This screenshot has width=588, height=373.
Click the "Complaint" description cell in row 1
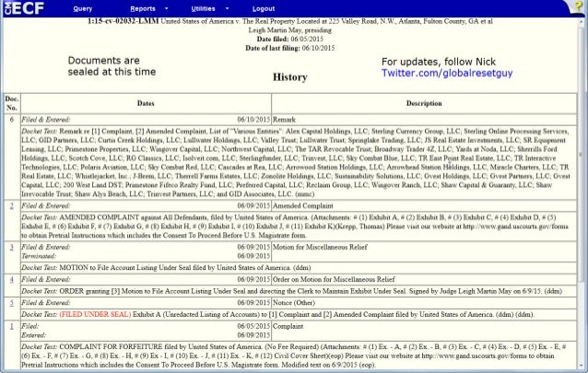click(424, 331)
